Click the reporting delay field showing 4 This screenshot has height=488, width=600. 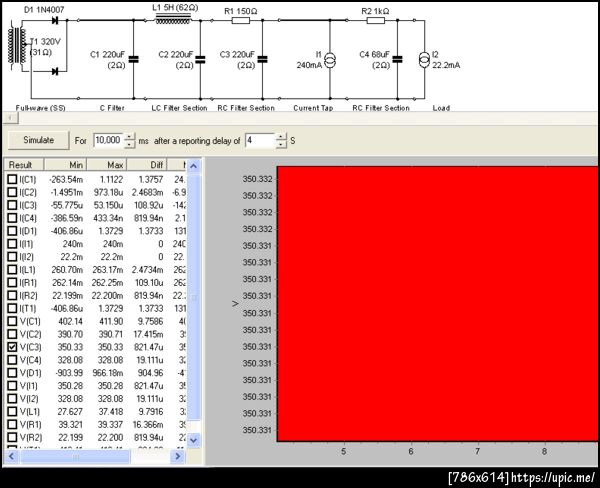(x=260, y=140)
